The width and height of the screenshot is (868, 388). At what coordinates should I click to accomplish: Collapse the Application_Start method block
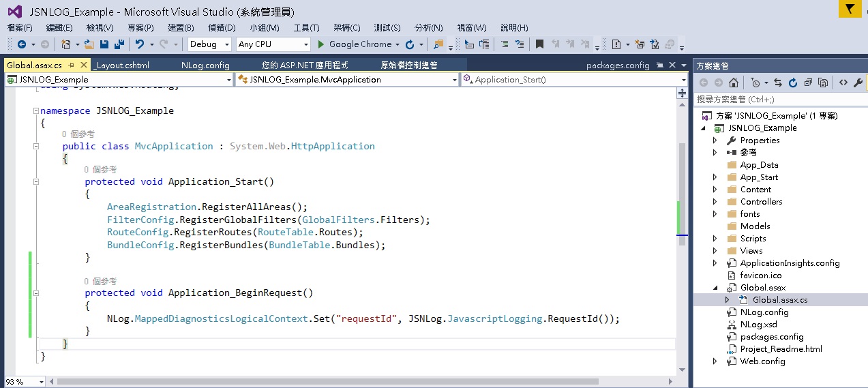[35, 181]
